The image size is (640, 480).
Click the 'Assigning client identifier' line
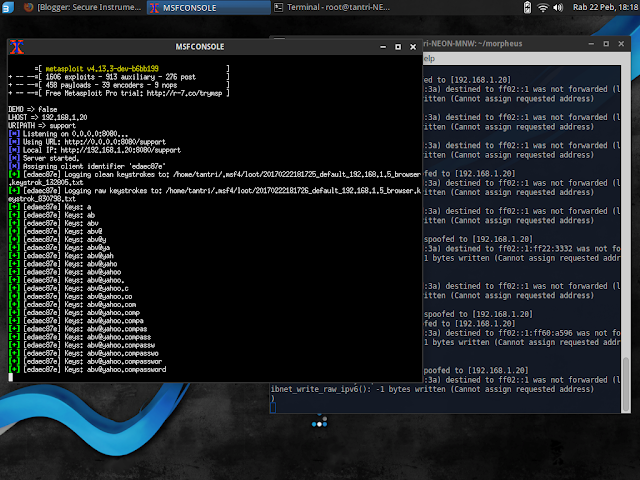point(87,167)
